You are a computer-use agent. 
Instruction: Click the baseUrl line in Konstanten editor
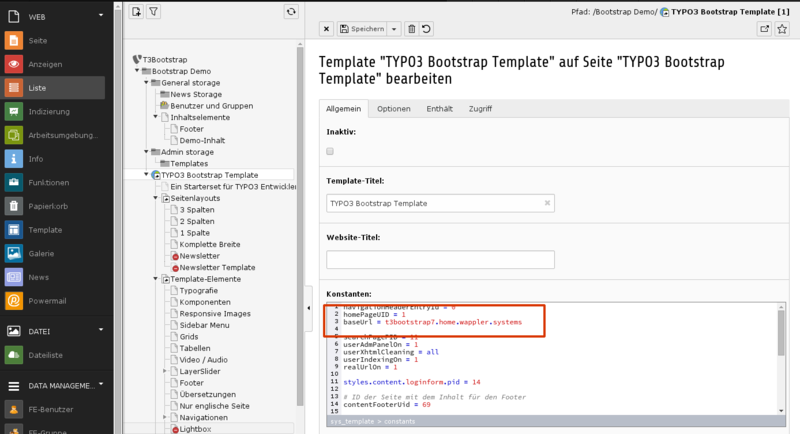tap(432, 322)
